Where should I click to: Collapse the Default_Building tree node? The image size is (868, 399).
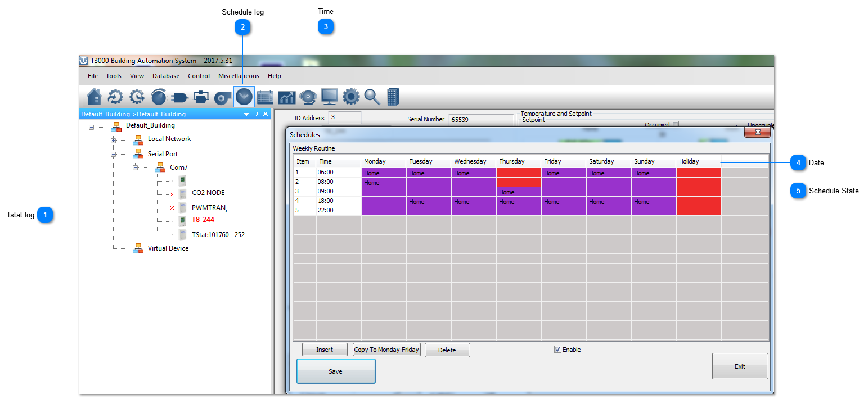(x=91, y=126)
